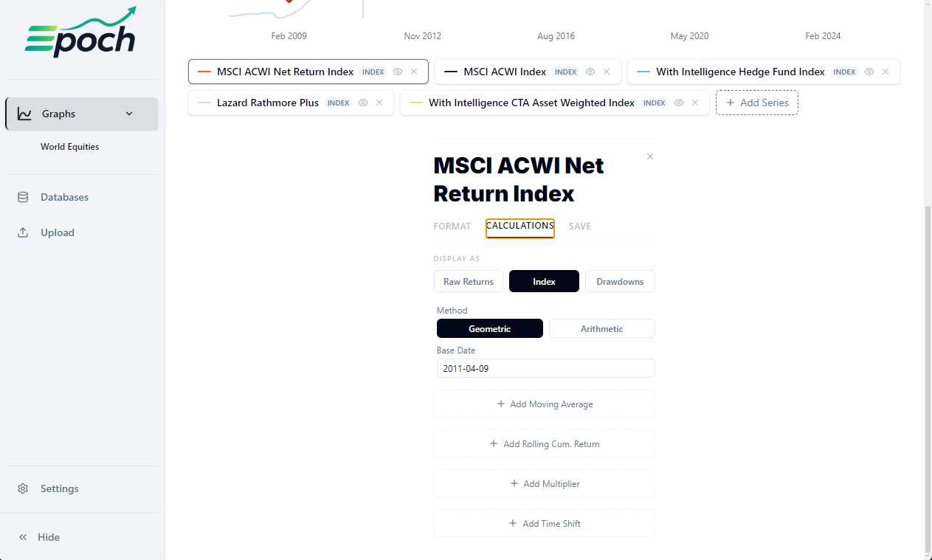Click the Aug 2016 axis label

[556, 36]
